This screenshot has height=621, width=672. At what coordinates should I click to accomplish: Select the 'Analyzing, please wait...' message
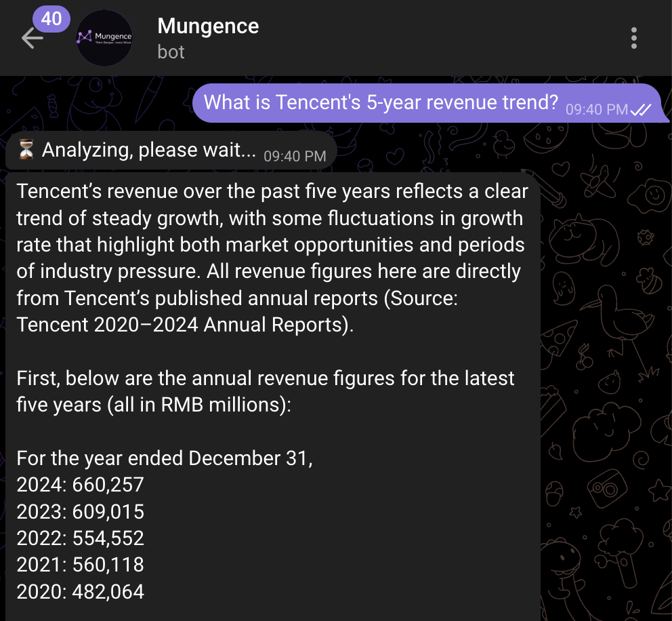coord(171,151)
